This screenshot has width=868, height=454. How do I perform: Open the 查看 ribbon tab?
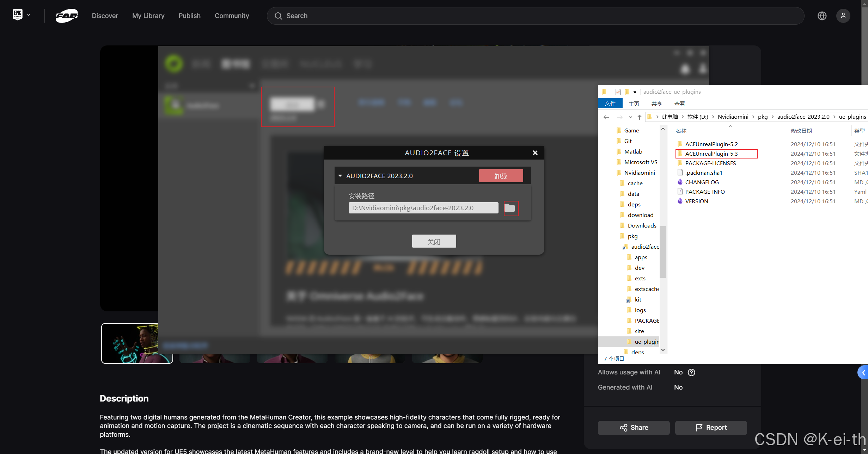[679, 104]
